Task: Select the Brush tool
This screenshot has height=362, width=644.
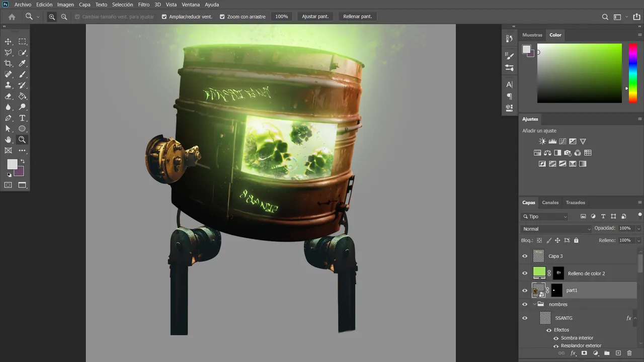Action: [22, 74]
